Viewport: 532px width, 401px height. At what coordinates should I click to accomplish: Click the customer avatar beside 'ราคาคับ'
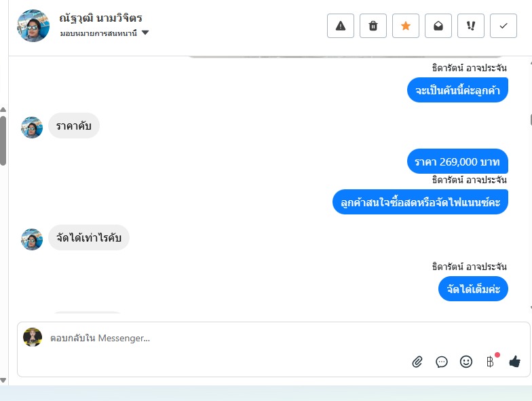click(32, 127)
